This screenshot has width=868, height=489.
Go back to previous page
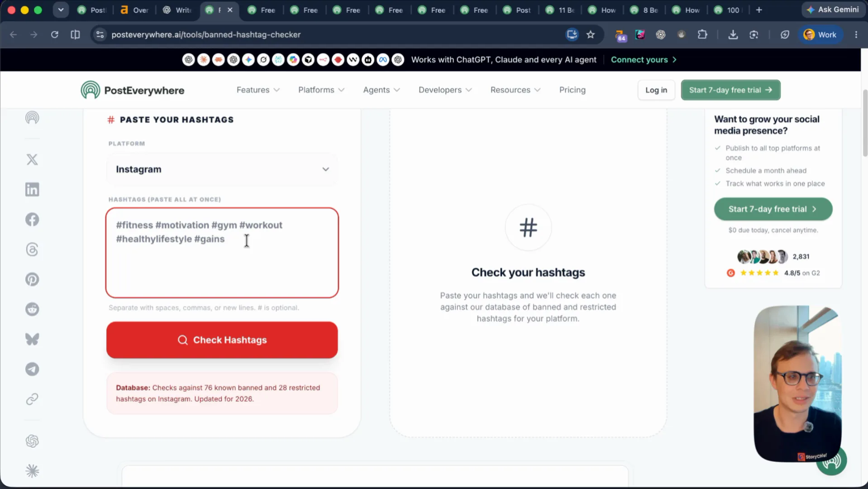(14, 34)
